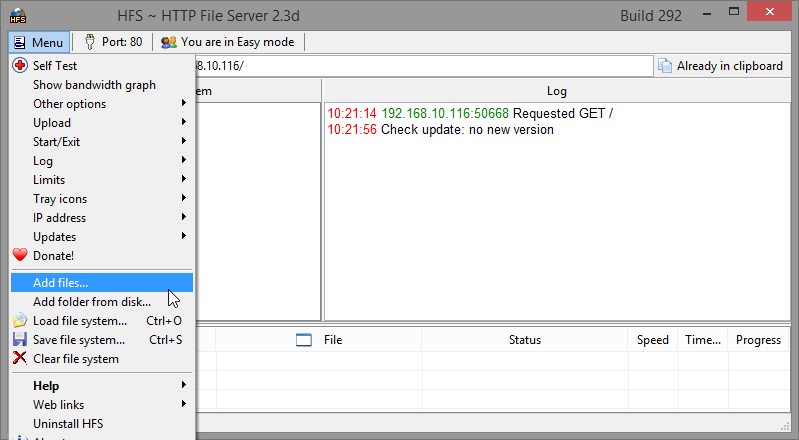Click the plug icon beside Port: 80
The height and width of the screenshot is (440, 799).
point(90,42)
